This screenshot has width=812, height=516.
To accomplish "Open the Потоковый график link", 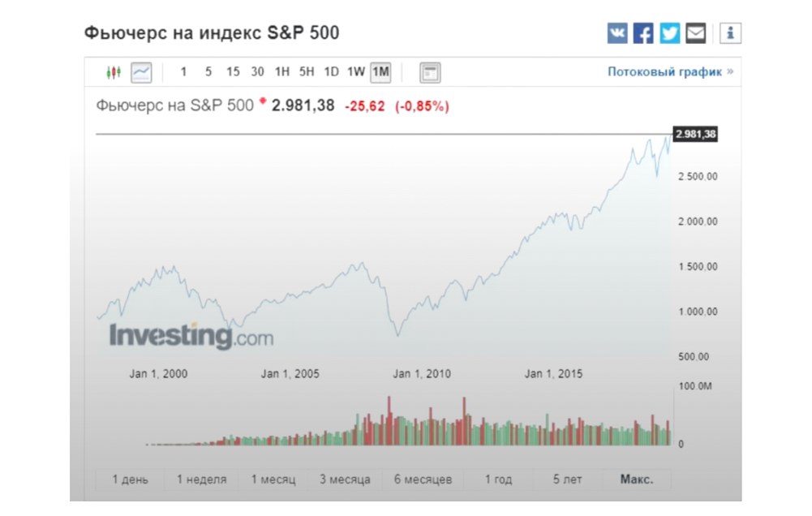I will pos(664,71).
